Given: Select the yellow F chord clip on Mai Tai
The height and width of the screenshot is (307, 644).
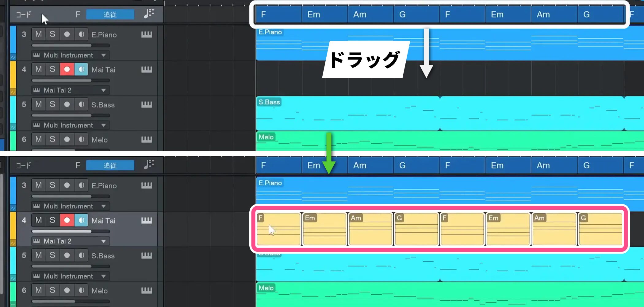Looking at the screenshot, I should (x=278, y=229).
